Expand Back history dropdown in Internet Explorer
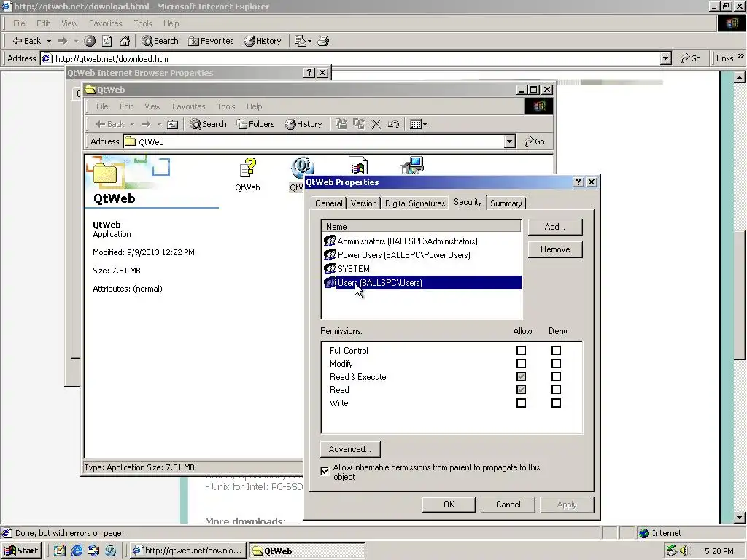The width and height of the screenshot is (747, 560). click(49, 41)
